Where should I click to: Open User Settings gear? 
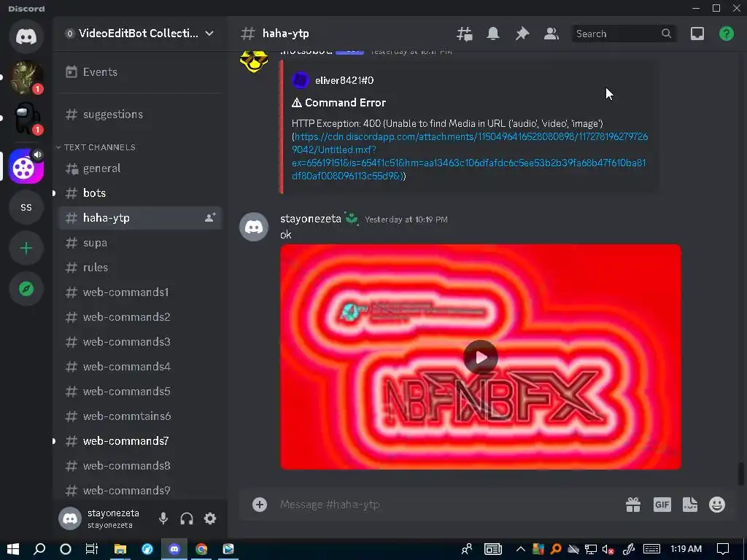click(210, 518)
